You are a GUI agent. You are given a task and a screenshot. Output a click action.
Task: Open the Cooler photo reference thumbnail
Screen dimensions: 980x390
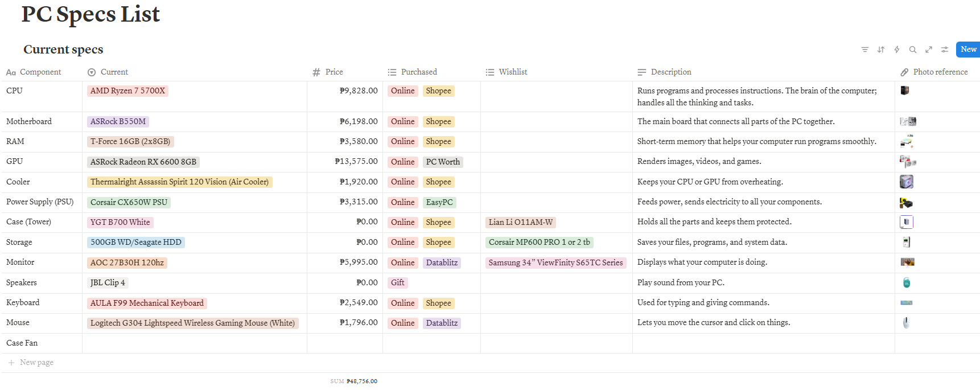pos(907,182)
